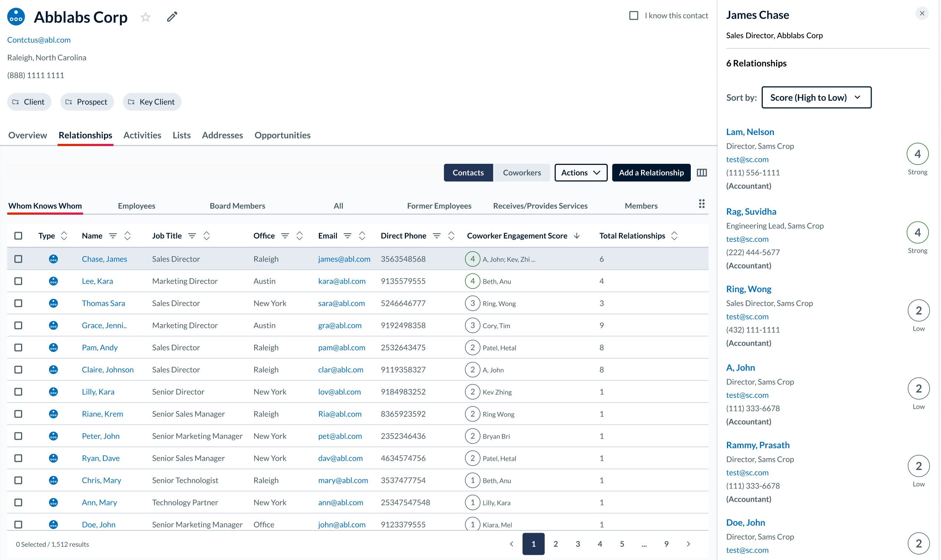Viewport: 941px width, 560px height.
Task: Open the grid dots menu after Members tab
Action: 701,204
